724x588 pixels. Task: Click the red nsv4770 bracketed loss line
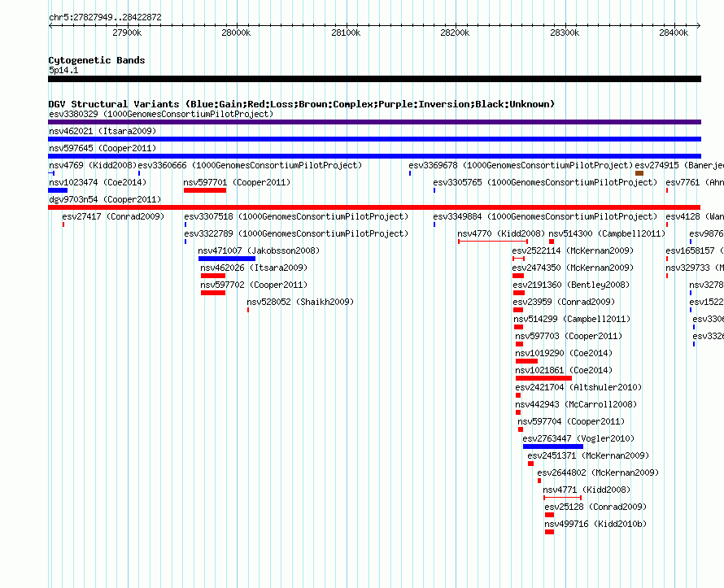click(x=493, y=242)
